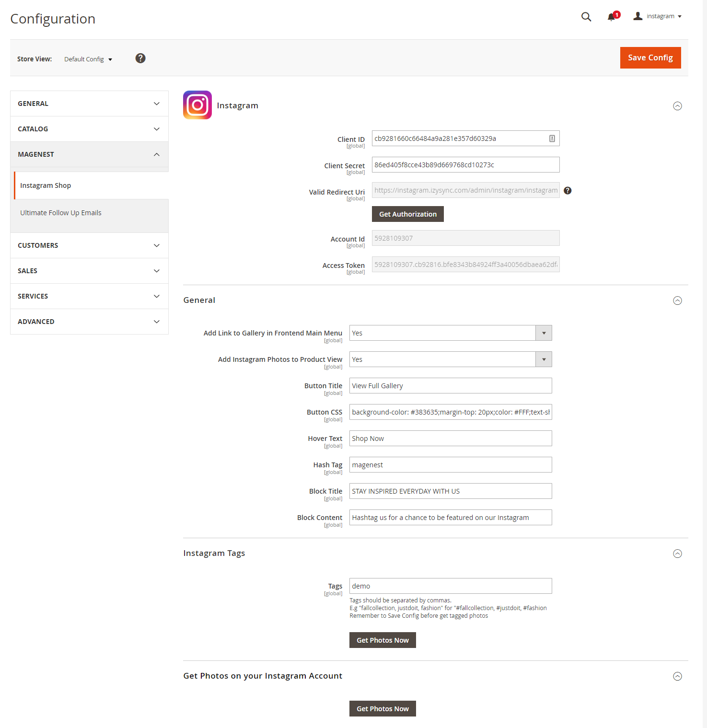Open Add Instagram Photos to Product View dropdown
Screen dimensions: 707x728
click(451, 359)
